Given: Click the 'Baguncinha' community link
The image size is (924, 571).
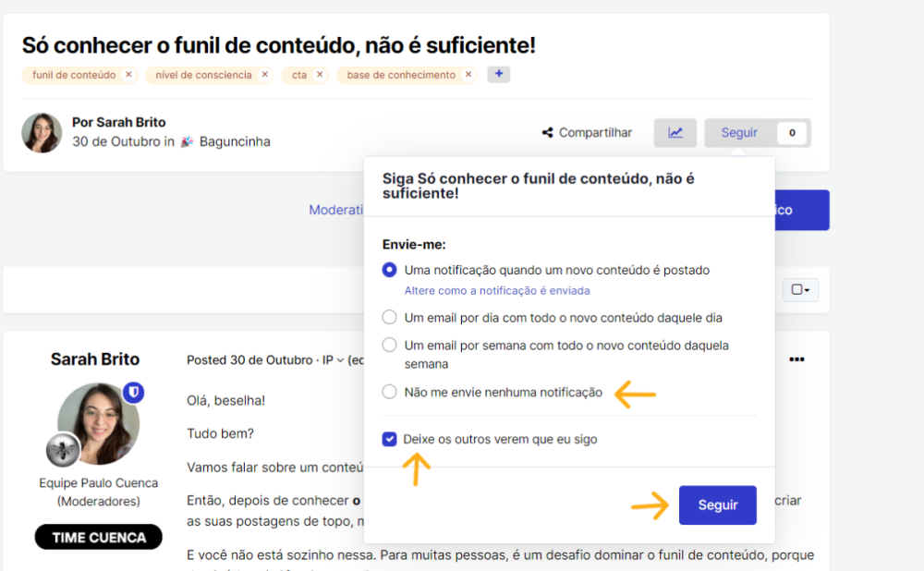Looking at the screenshot, I should click(236, 141).
